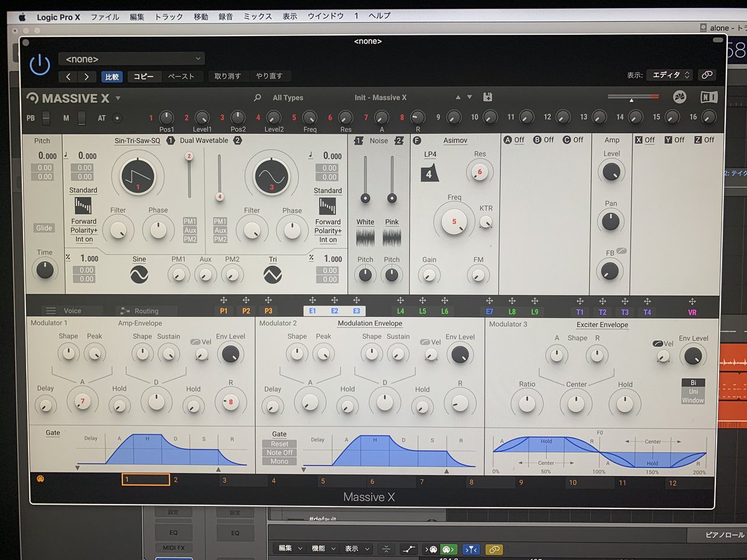Viewport: 747px width, 560px height.
Task: Adjust oscillator 2 level fader 4
Action: click(219, 197)
